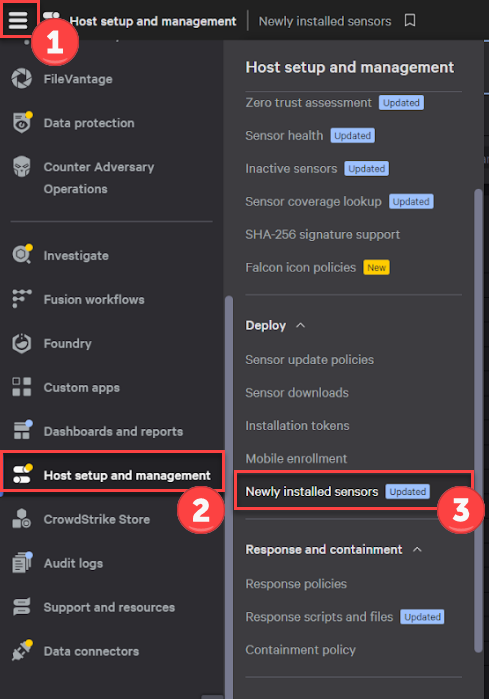This screenshot has width=489, height=699.
Task: Open Audit logs
Action: (73, 563)
